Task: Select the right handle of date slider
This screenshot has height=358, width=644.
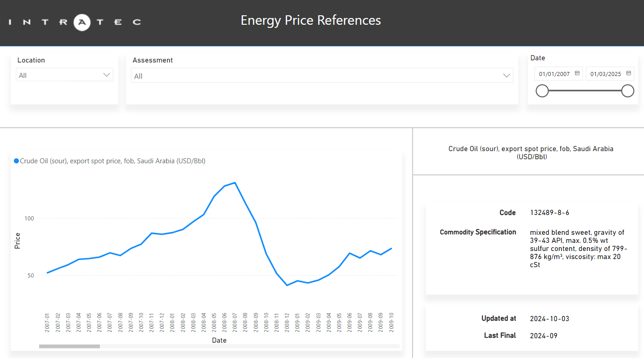Action: pos(627,91)
